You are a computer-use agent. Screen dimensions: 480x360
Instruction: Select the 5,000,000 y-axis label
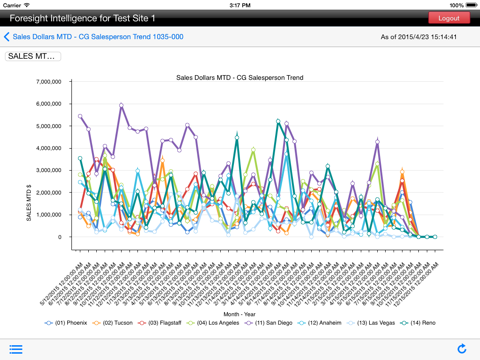pyautogui.click(x=49, y=126)
